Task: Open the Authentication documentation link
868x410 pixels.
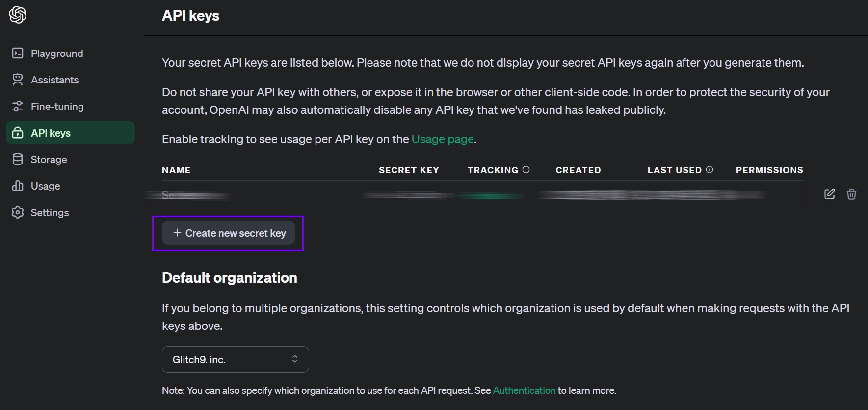Action: click(x=524, y=390)
